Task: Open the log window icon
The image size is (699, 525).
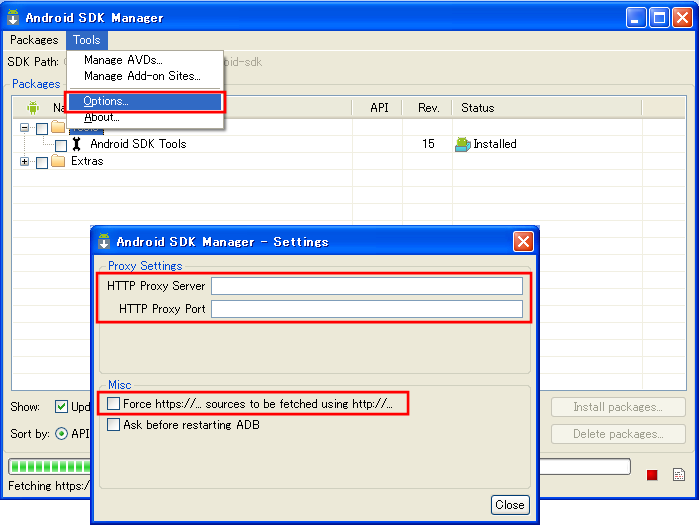Action: pyautogui.click(x=678, y=475)
